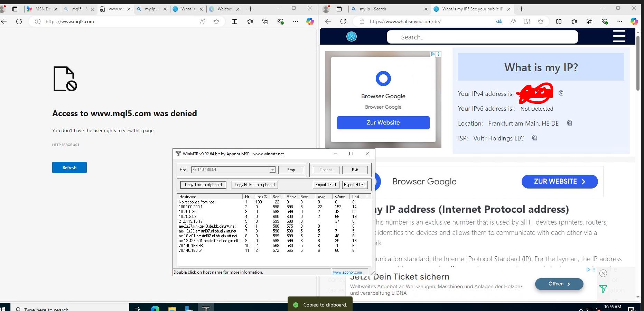
Task: Add mql5 page to favorites star icon
Action: 216,21
